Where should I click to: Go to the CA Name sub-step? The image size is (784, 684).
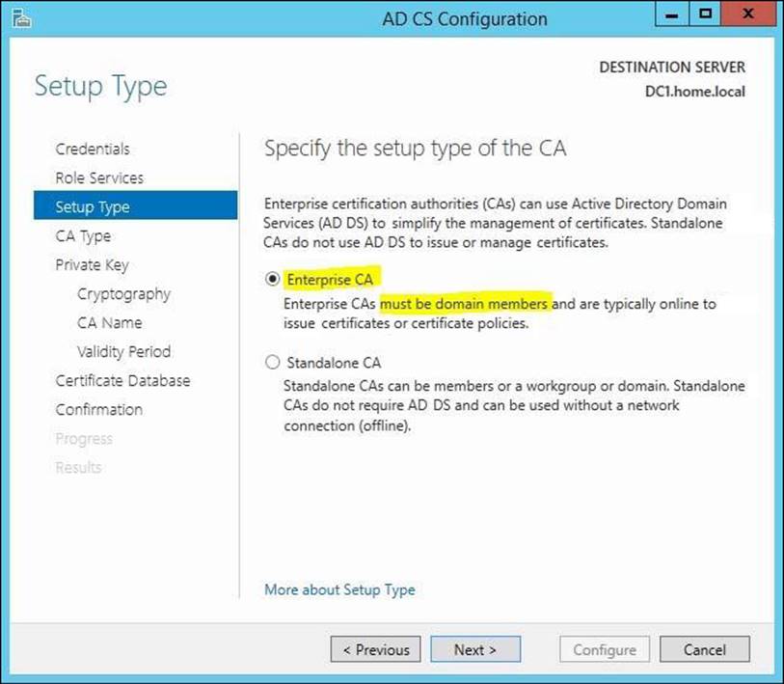[109, 322]
